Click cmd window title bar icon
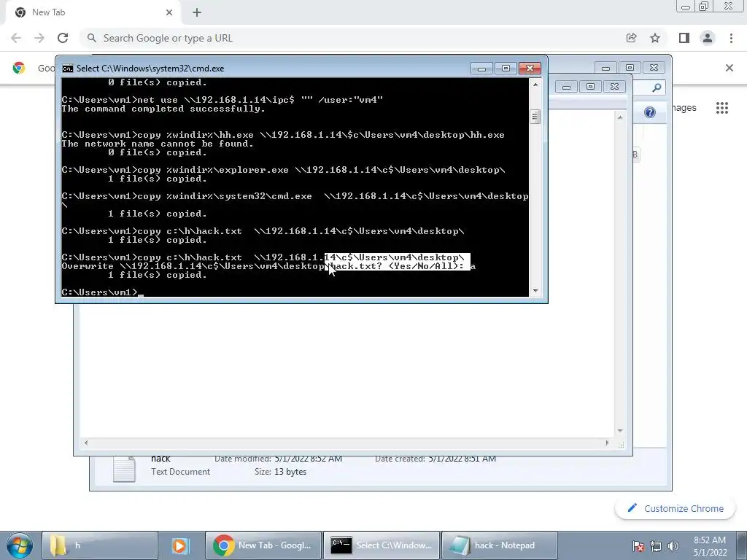The width and height of the screenshot is (747, 560). pyautogui.click(x=68, y=68)
